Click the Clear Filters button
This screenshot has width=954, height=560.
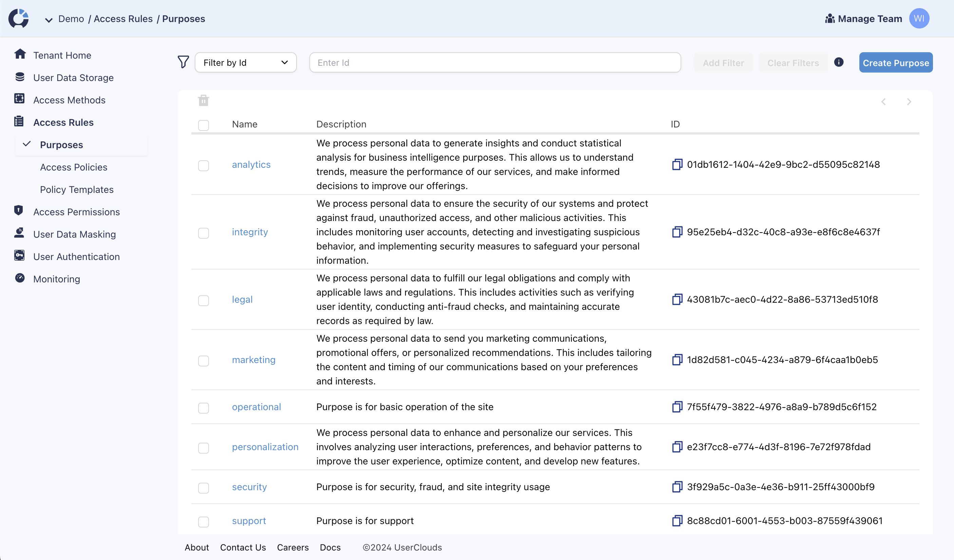793,63
